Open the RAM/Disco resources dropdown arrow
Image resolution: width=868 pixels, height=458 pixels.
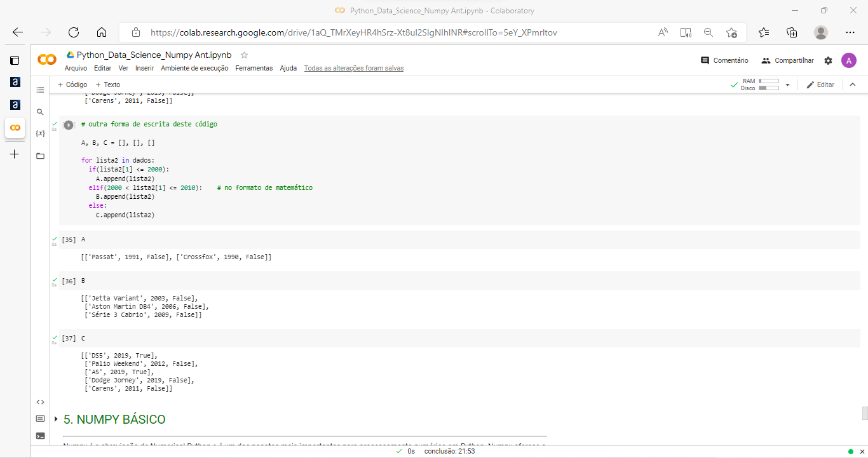pos(787,84)
